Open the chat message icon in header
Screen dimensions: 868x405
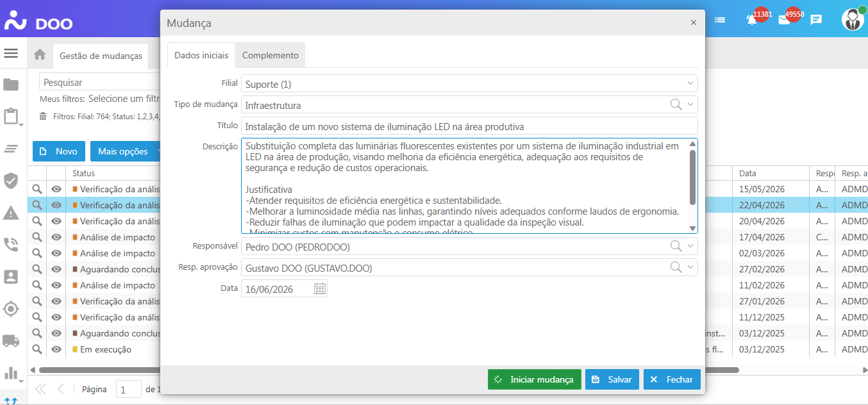816,20
